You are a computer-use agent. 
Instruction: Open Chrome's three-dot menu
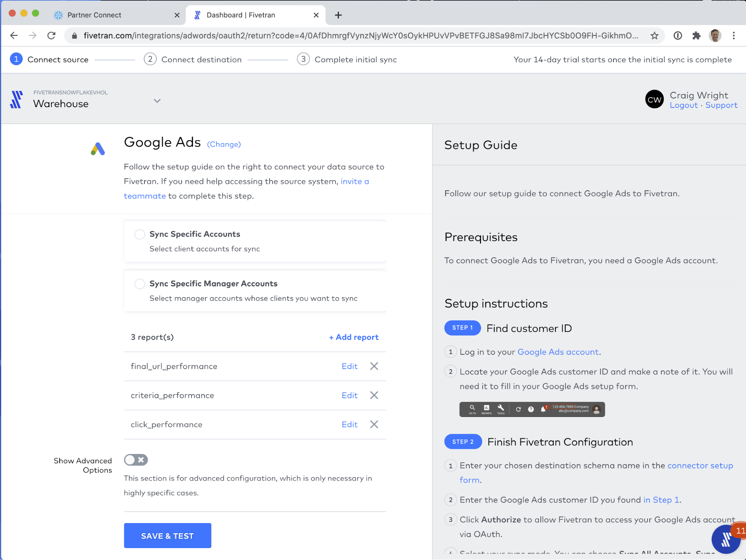734,36
